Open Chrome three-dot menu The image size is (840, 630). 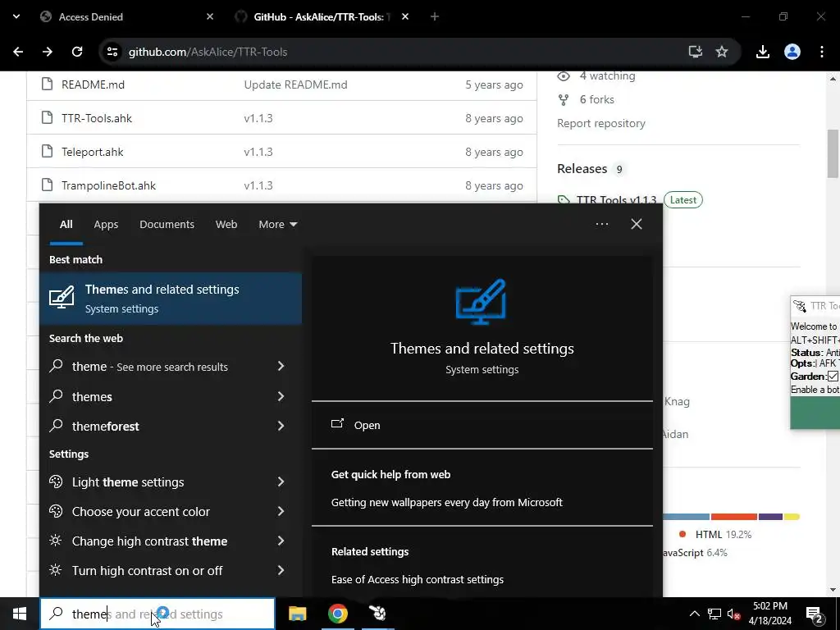[821, 52]
